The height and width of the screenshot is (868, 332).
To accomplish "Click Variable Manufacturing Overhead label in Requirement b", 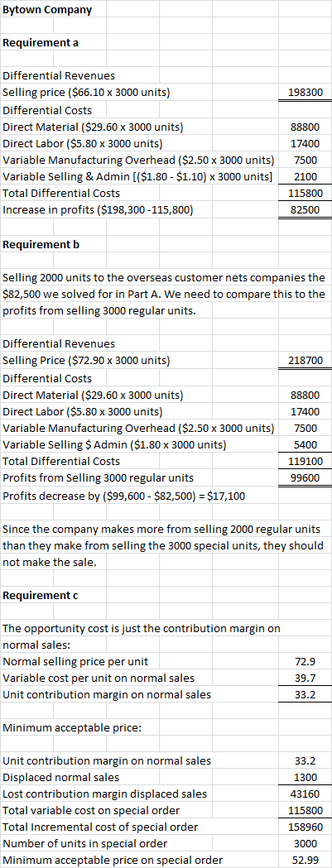I will pos(138,428).
